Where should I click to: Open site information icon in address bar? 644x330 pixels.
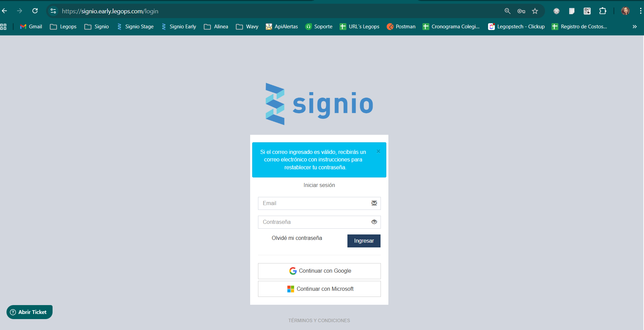click(x=53, y=11)
